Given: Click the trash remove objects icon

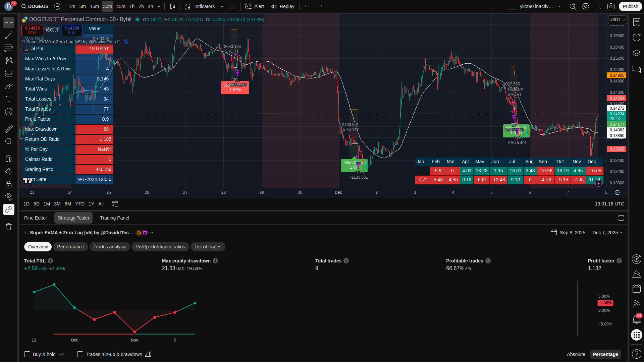Looking at the screenshot, I should point(9,227).
